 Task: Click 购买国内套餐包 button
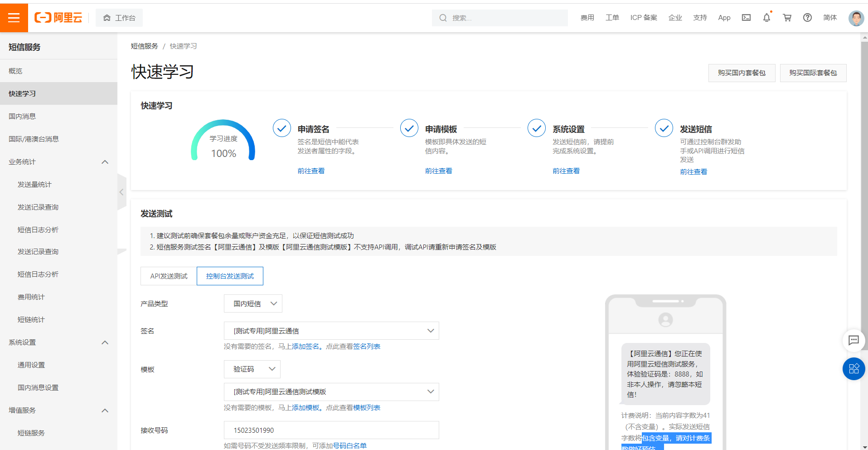point(742,73)
